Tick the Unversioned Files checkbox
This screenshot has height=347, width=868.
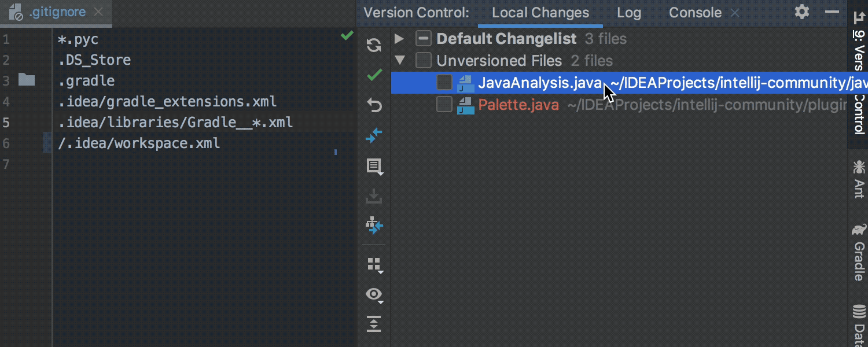(424, 61)
